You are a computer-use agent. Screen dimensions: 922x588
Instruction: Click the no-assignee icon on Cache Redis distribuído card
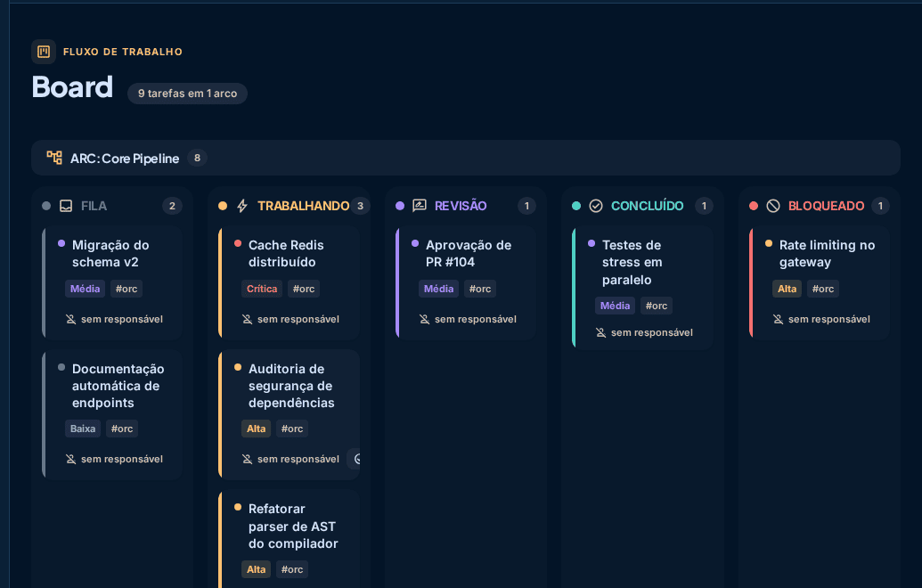click(247, 319)
